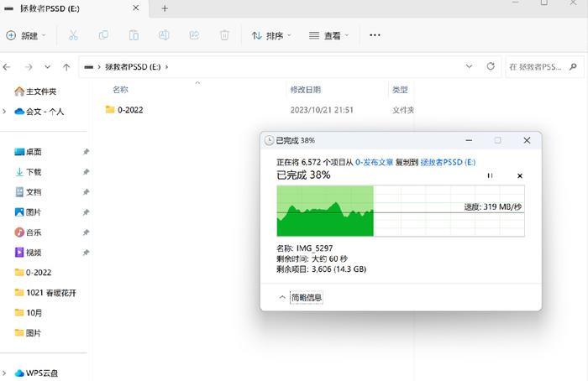Go forward with the right arrow
This screenshot has width=588, height=381.
[x=29, y=67]
